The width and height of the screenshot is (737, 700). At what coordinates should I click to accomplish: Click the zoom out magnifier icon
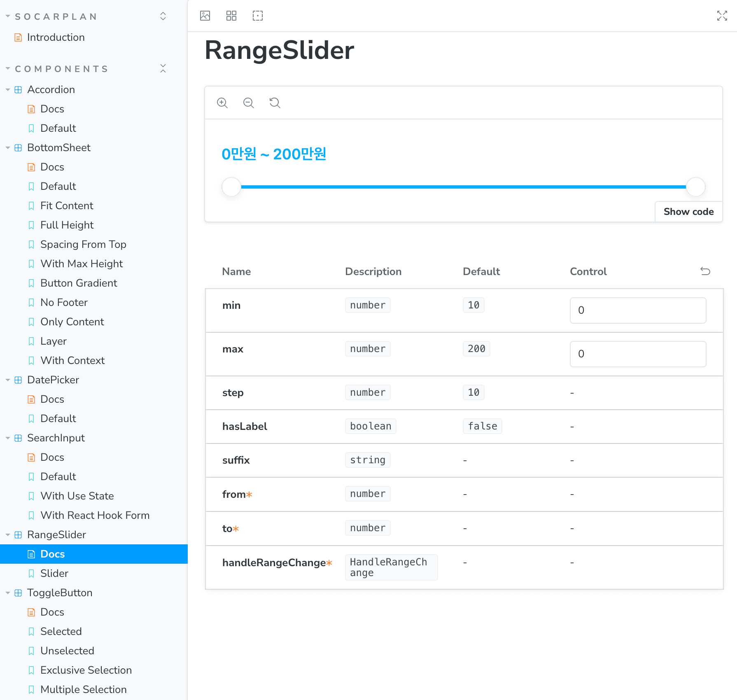249,103
